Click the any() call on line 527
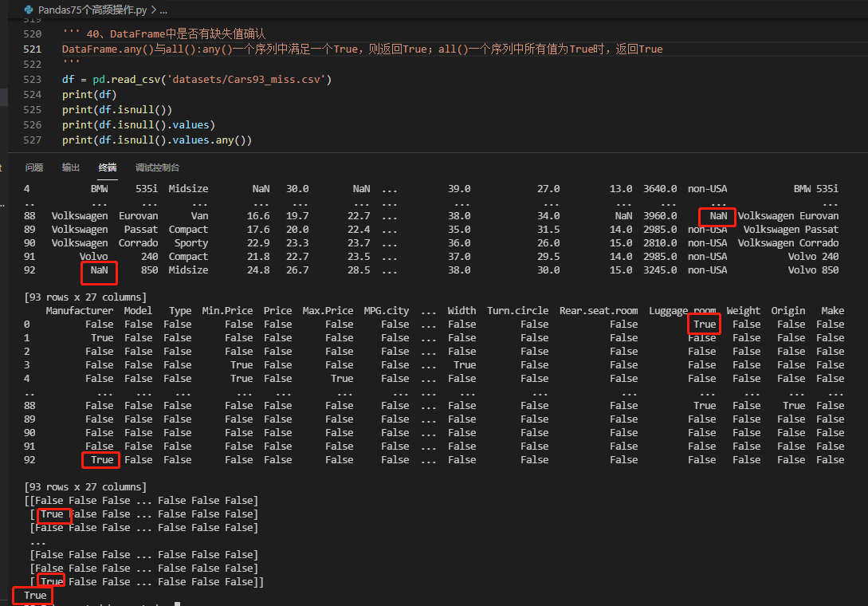Screen dimensions: 868x606 230,140
